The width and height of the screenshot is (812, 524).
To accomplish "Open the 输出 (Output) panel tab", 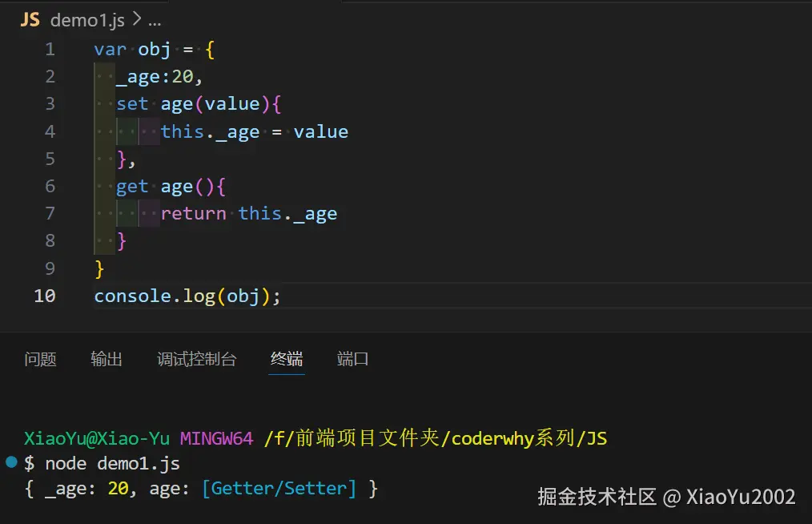I will pyautogui.click(x=107, y=359).
